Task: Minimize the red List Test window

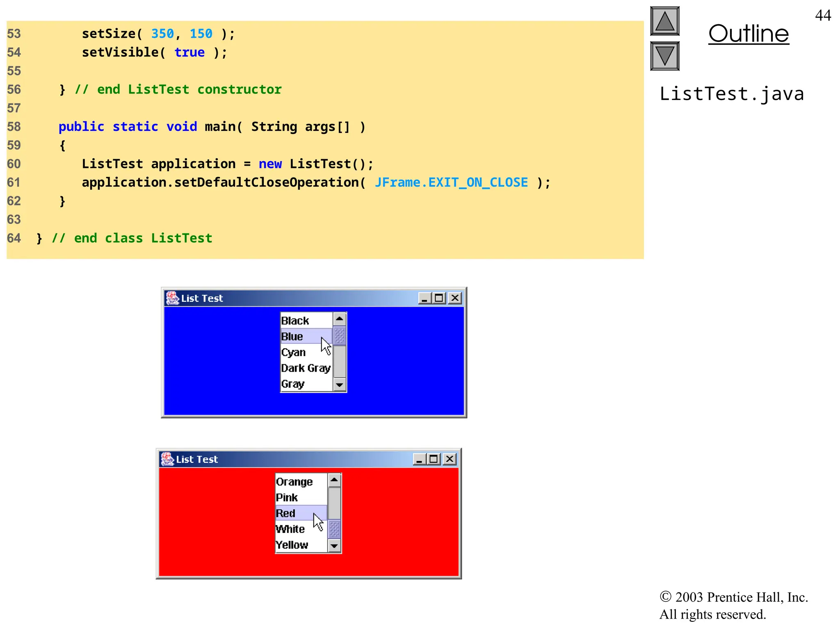Action: 419,459
